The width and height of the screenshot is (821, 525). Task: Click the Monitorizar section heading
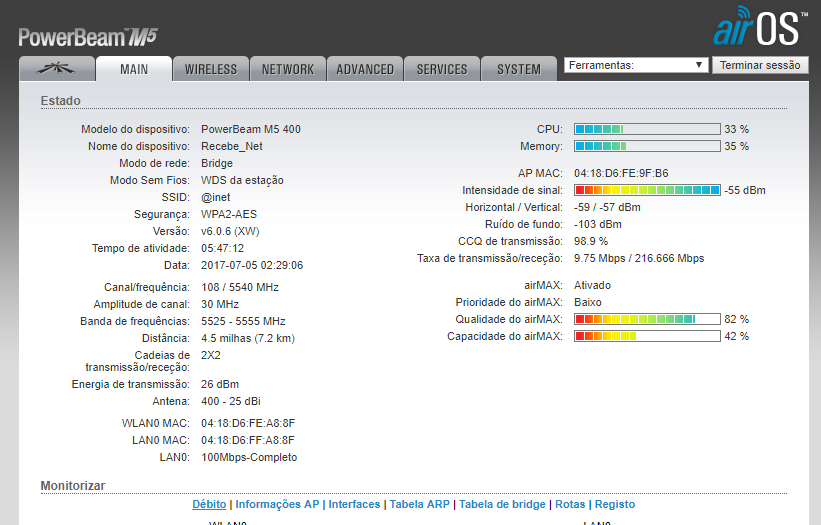pyautogui.click(x=73, y=486)
